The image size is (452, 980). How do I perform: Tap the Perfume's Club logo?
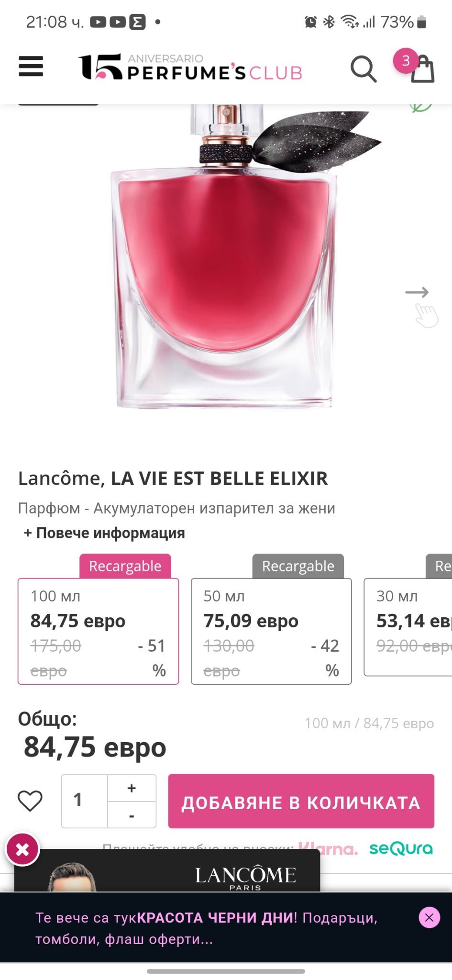(x=190, y=67)
